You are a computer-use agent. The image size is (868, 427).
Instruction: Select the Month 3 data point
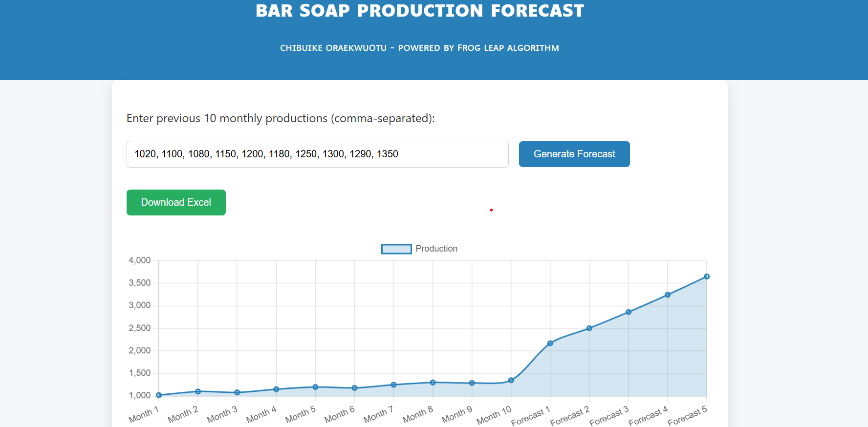click(x=237, y=392)
